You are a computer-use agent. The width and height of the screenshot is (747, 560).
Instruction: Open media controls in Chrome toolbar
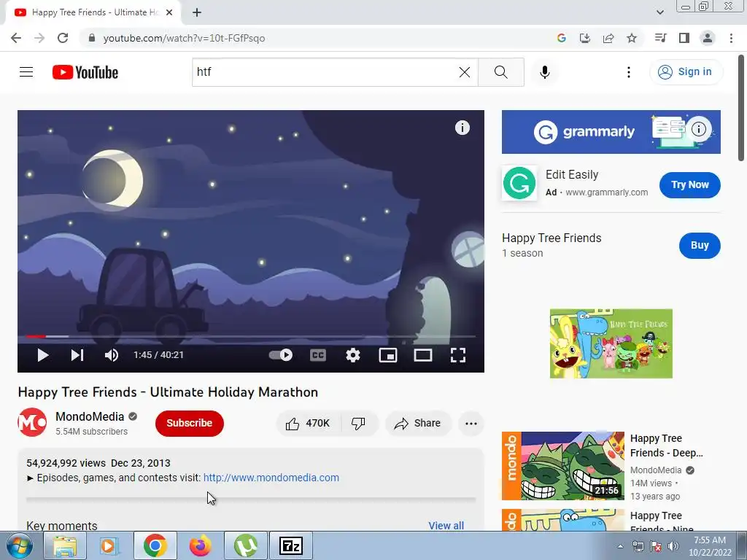click(x=661, y=38)
